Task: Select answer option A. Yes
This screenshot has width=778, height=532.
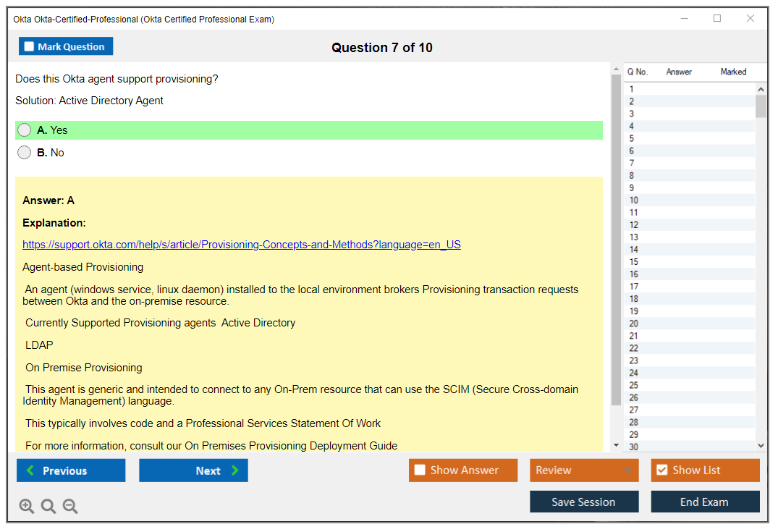Action: (x=25, y=130)
